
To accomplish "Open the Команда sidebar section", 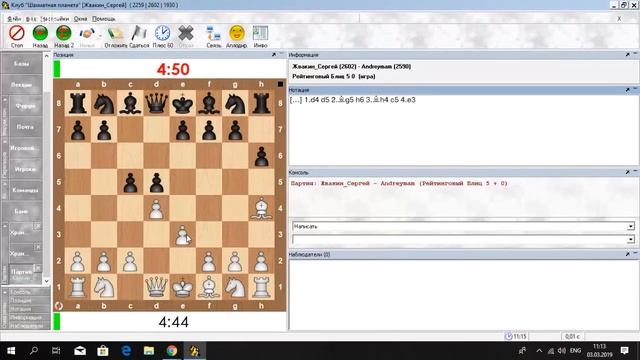I will [25, 190].
